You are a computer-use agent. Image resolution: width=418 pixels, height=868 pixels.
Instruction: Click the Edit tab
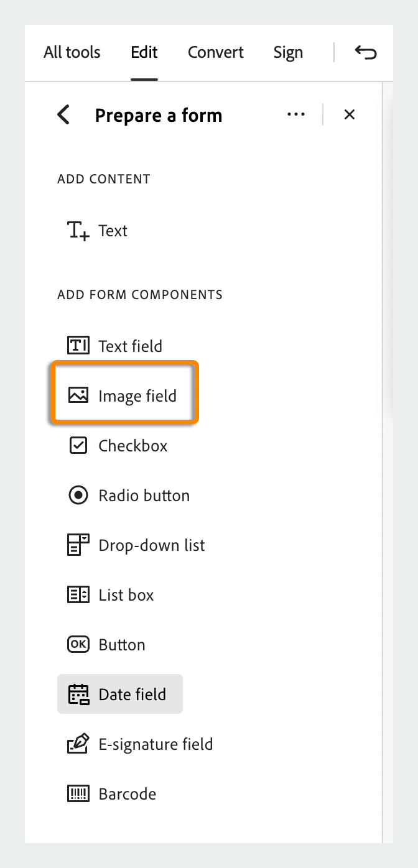click(x=144, y=53)
